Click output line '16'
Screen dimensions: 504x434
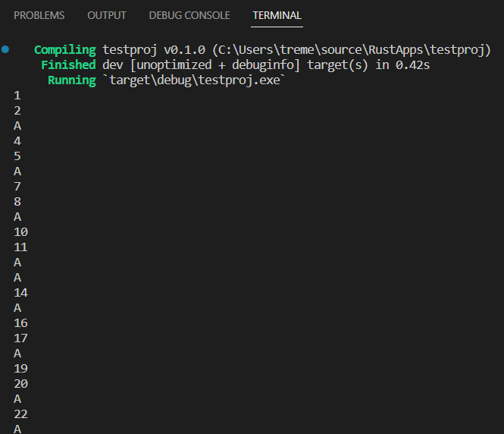click(21, 323)
